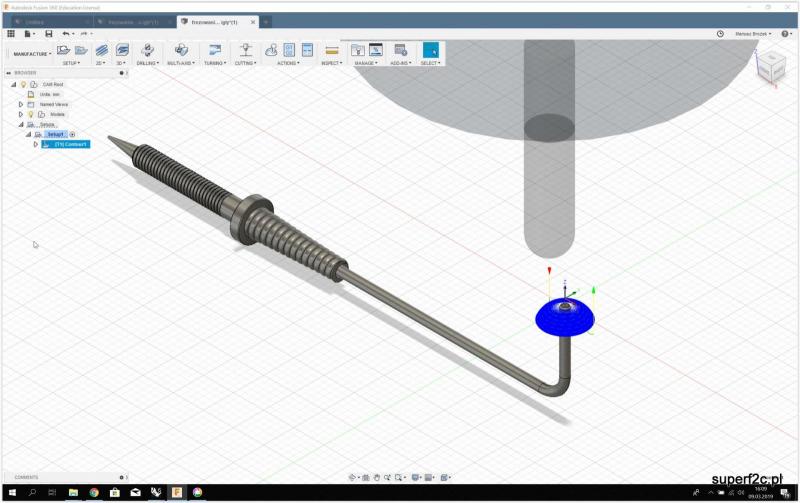Click the Select tool icon
The width and height of the screenshot is (800, 503).
430,49
